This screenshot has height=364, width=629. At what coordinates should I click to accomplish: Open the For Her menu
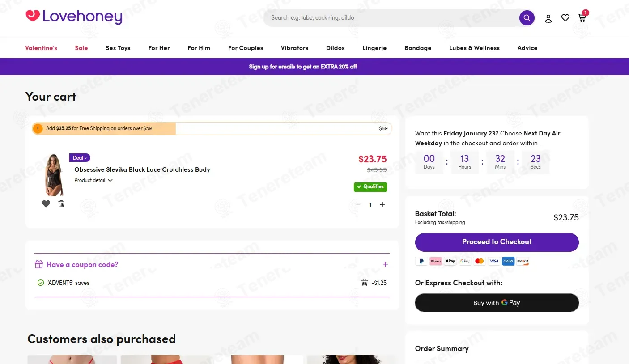159,48
